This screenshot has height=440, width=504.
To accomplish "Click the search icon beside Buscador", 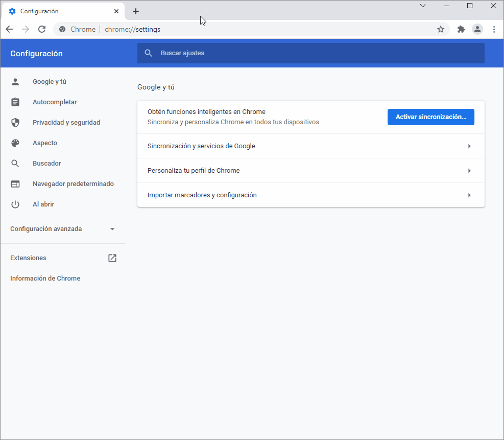I will tap(15, 164).
